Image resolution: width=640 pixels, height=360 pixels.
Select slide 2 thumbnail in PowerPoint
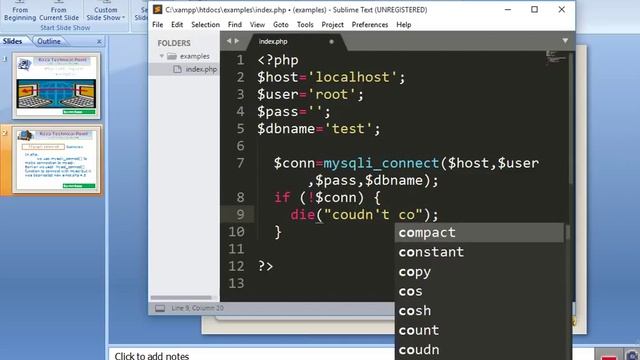pos(56,160)
